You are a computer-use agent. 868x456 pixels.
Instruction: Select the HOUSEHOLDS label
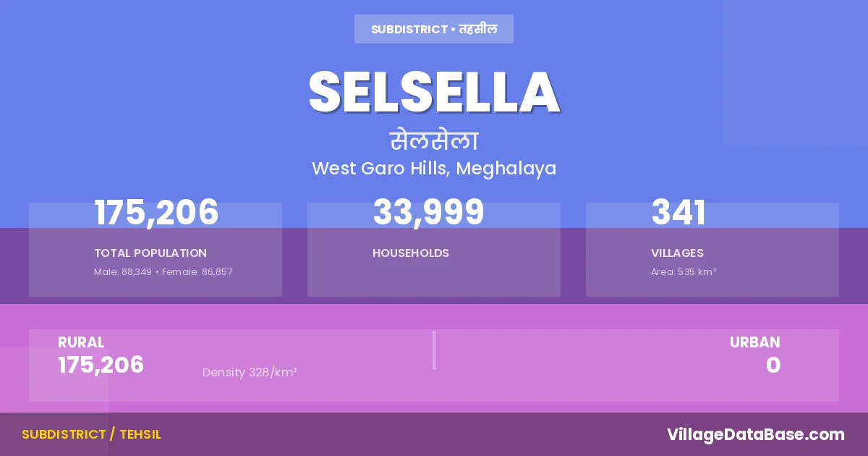point(411,253)
